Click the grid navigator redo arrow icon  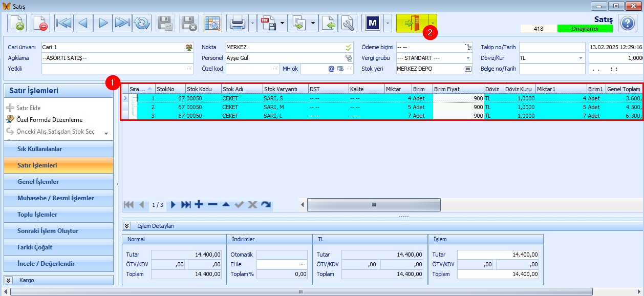[266, 204]
